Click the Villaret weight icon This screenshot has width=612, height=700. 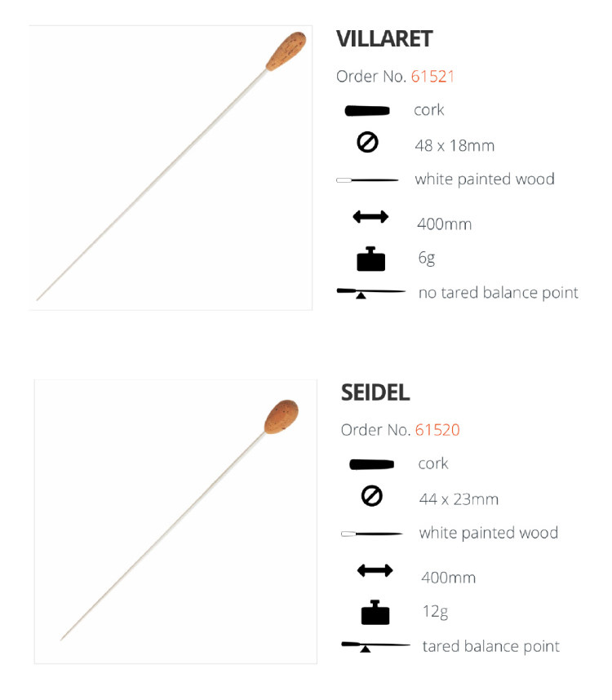point(370,259)
